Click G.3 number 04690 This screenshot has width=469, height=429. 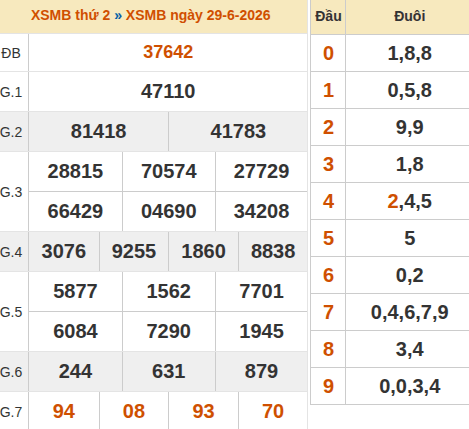tap(169, 211)
